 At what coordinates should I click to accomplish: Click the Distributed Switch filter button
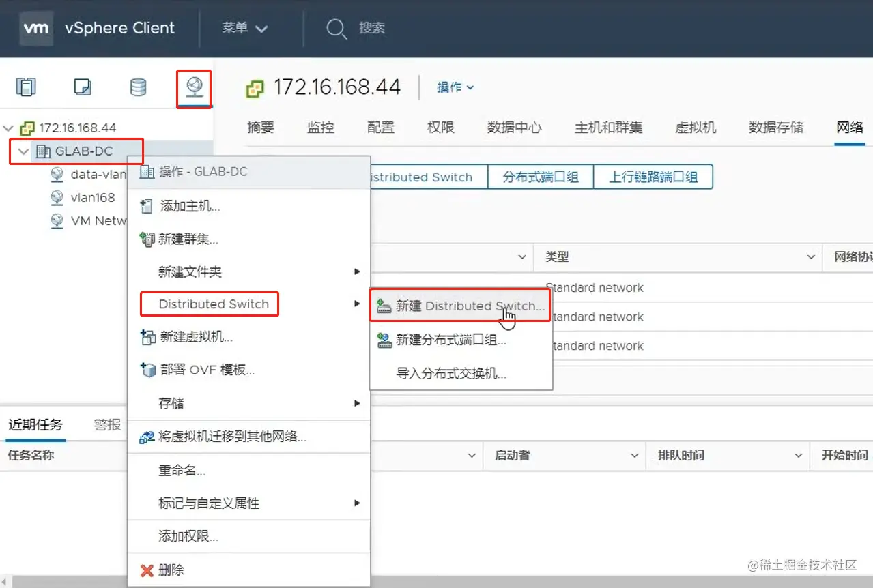(x=430, y=177)
